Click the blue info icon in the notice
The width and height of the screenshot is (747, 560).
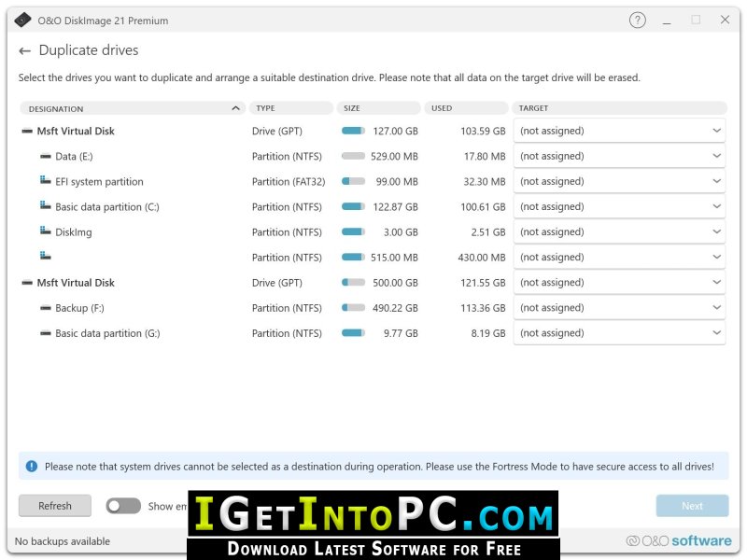pyautogui.click(x=32, y=466)
